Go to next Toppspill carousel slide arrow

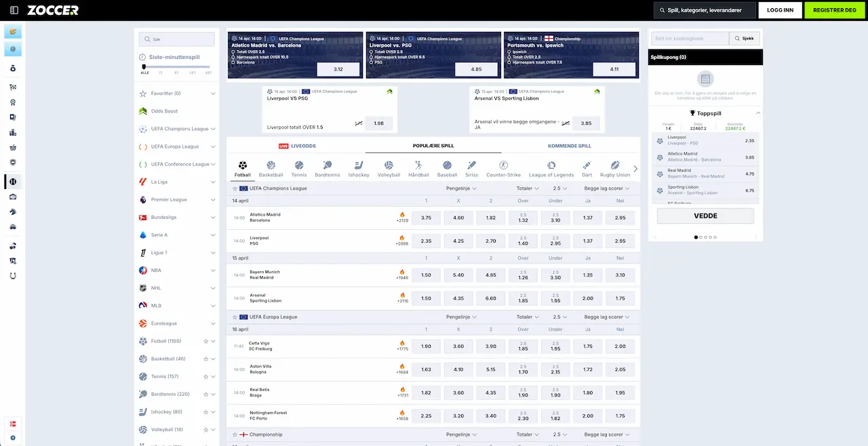coord(756,237)
